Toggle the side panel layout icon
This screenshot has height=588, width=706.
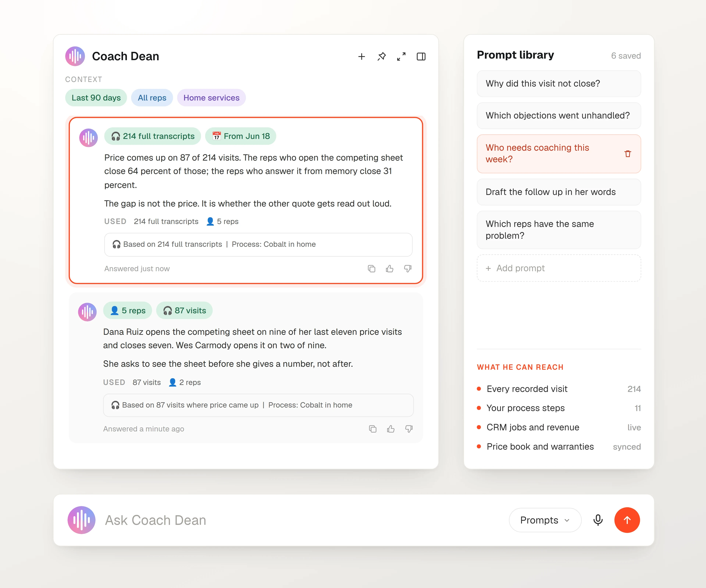421,56
